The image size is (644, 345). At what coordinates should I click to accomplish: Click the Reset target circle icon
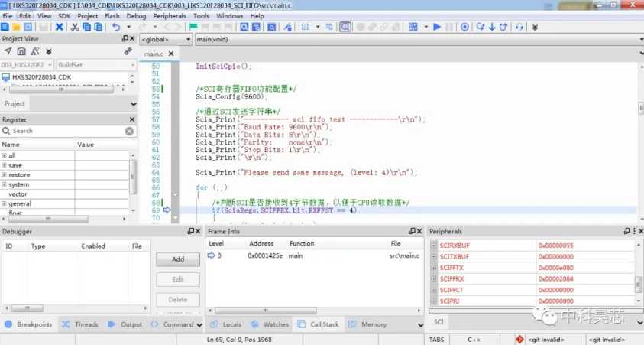464,27
